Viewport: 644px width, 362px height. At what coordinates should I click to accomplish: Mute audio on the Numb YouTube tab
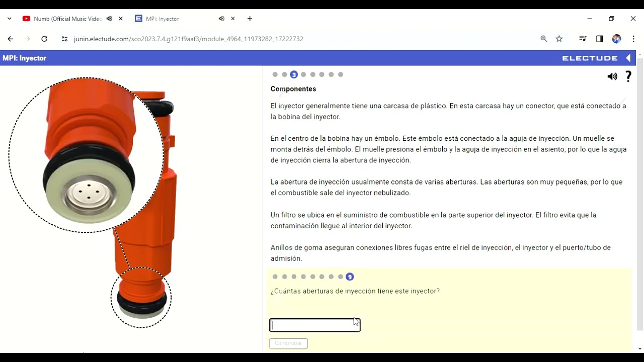pos(110,19)
